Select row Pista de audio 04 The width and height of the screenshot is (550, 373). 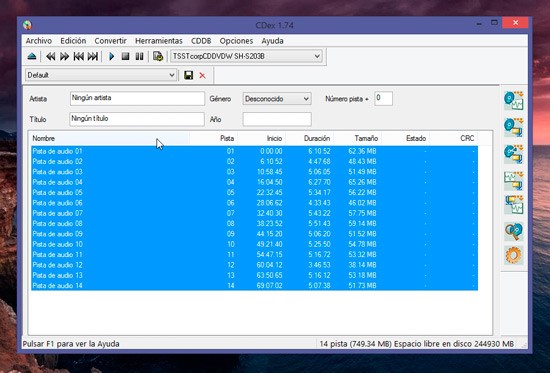tap(254, 182)
